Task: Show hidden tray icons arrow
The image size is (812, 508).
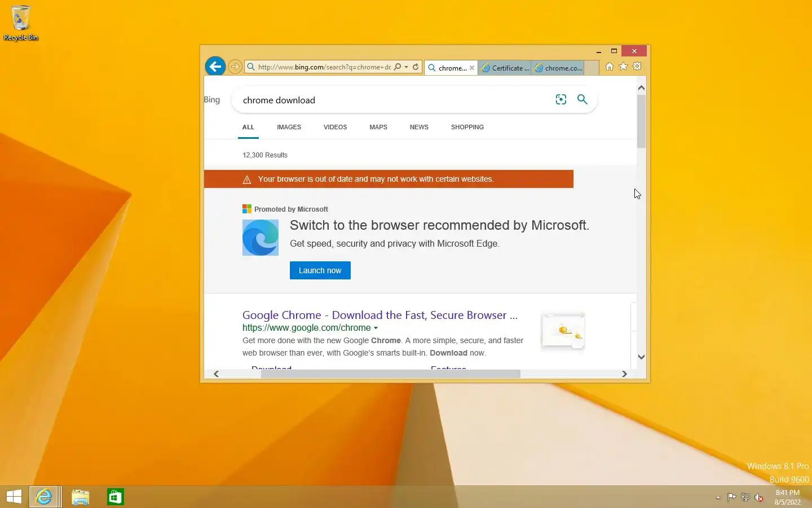Action: [718, 497]
